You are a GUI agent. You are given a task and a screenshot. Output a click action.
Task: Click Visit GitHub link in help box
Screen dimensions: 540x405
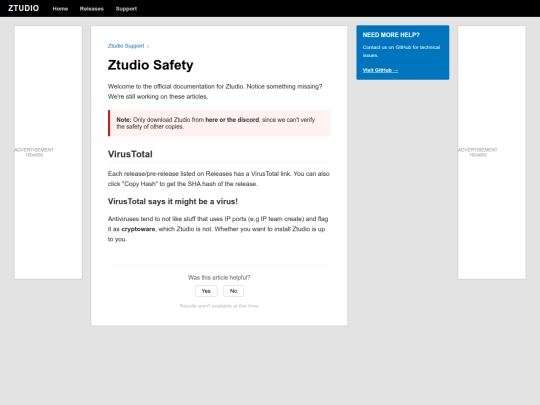click(380, 70)
